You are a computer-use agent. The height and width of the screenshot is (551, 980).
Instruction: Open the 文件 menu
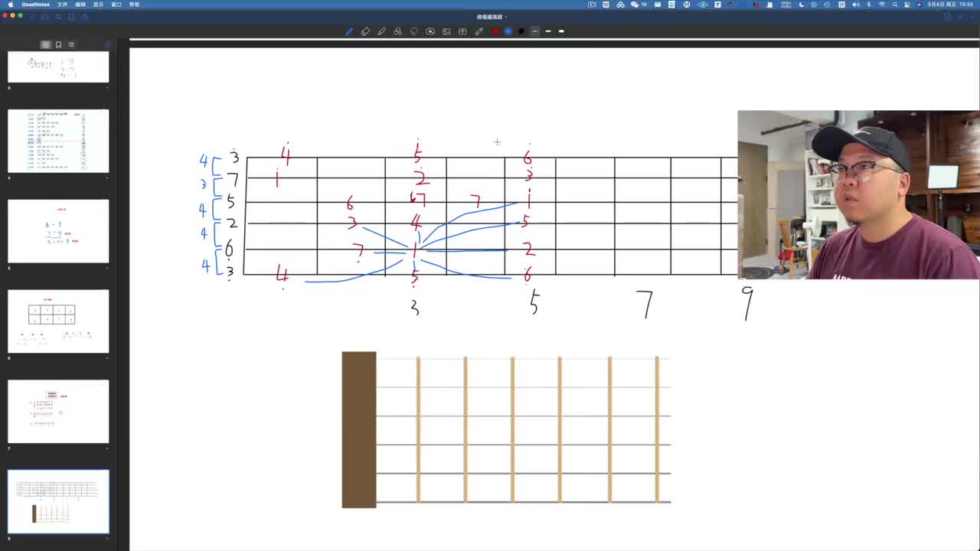[62, 5]
